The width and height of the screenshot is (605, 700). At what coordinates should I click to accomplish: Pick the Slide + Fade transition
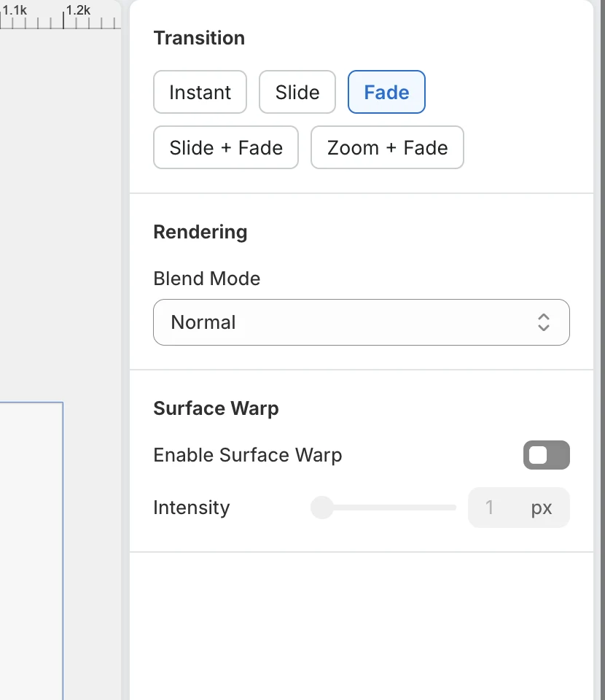pyautogui.click(x=226, y=147)
